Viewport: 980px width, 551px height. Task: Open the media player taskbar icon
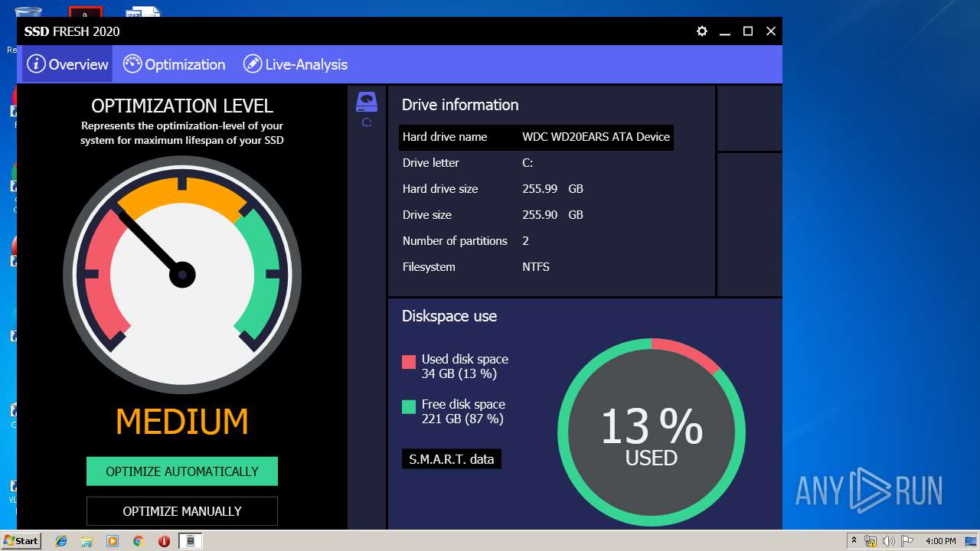pyautogui.click(x=113, y=541)
